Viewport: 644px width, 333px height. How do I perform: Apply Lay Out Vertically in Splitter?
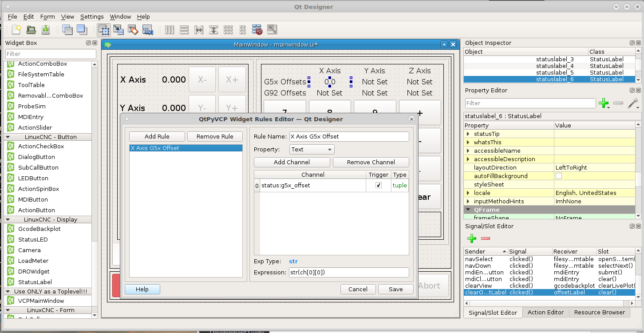pos(213,30)
